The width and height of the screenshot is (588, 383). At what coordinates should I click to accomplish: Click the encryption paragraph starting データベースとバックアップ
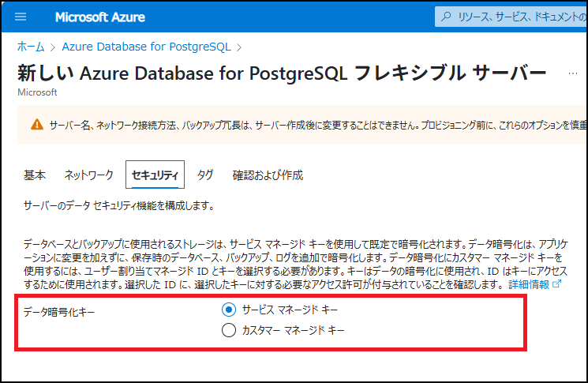[x=296, y=264]
